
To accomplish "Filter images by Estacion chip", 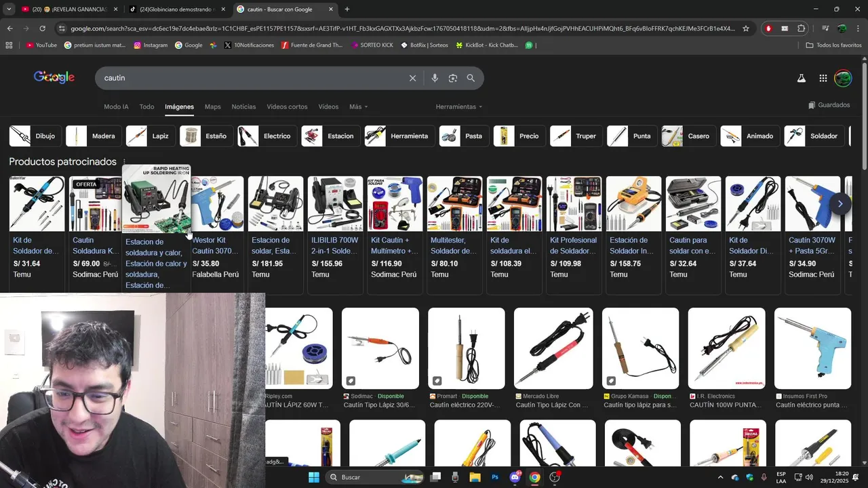I will click(330, 136).
